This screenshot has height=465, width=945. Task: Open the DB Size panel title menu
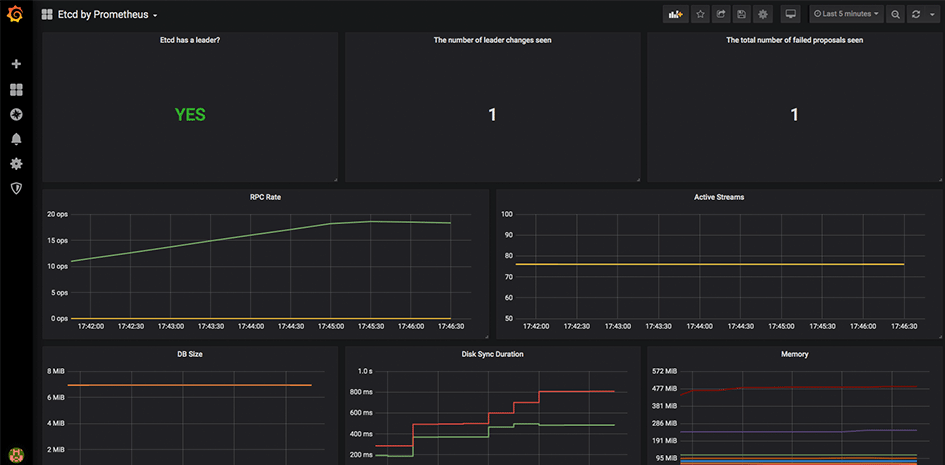pos(190,354)
